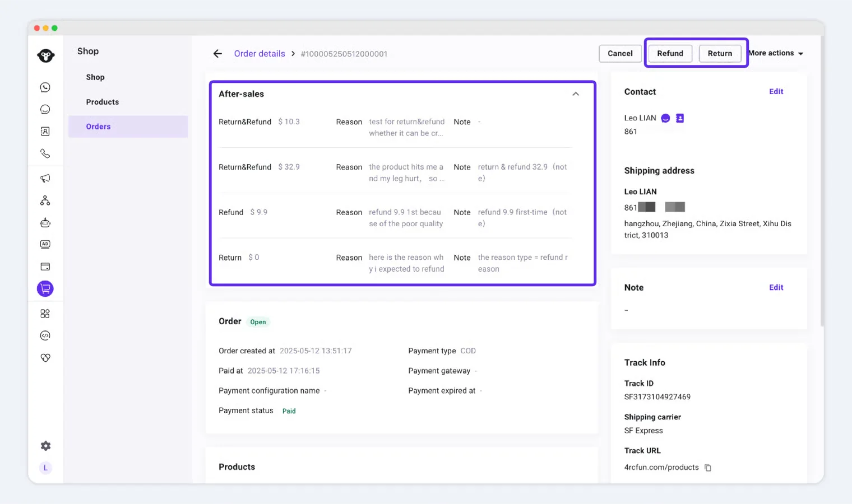Copy the Track URL with the copy icon
The image size is (852, 504).
[x=708, y=468]
